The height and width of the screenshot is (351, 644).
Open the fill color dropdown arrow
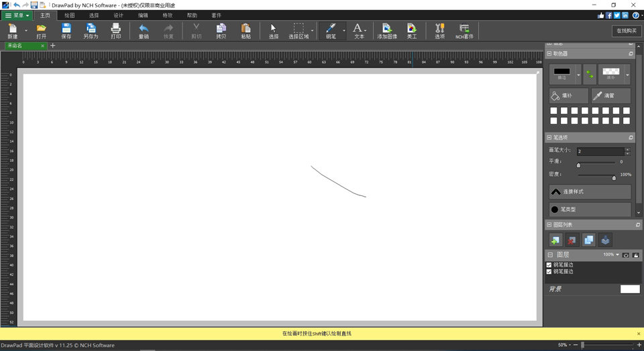[627, 74]
